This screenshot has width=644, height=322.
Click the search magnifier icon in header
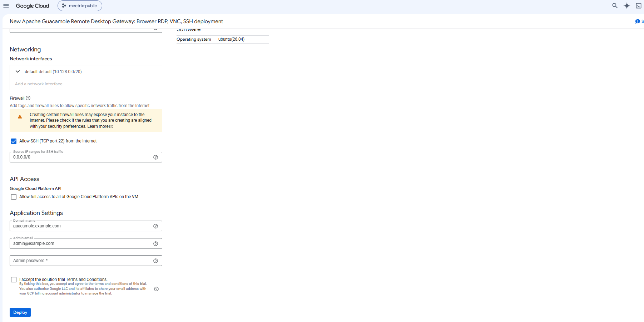pos(615,6)
